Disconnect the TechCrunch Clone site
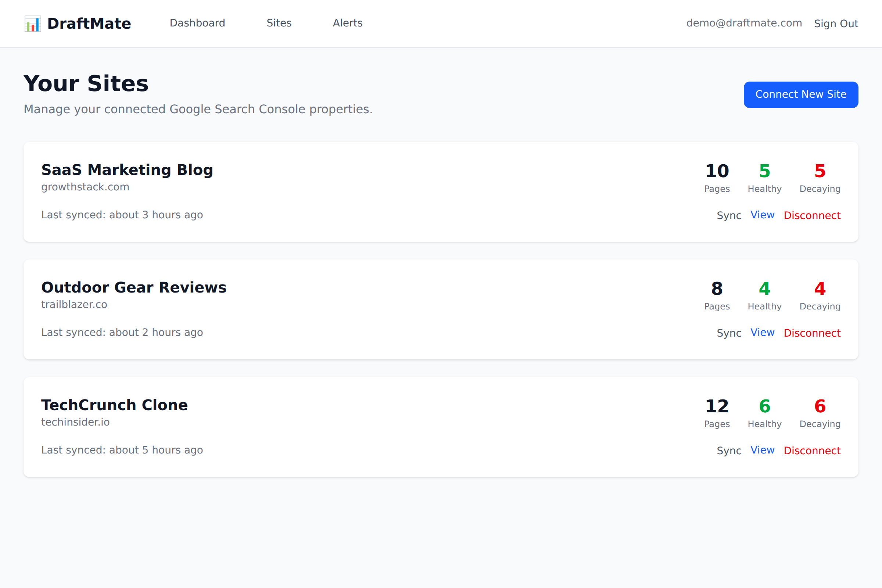The height and width of the screenshot is (588, 882). 812,451
